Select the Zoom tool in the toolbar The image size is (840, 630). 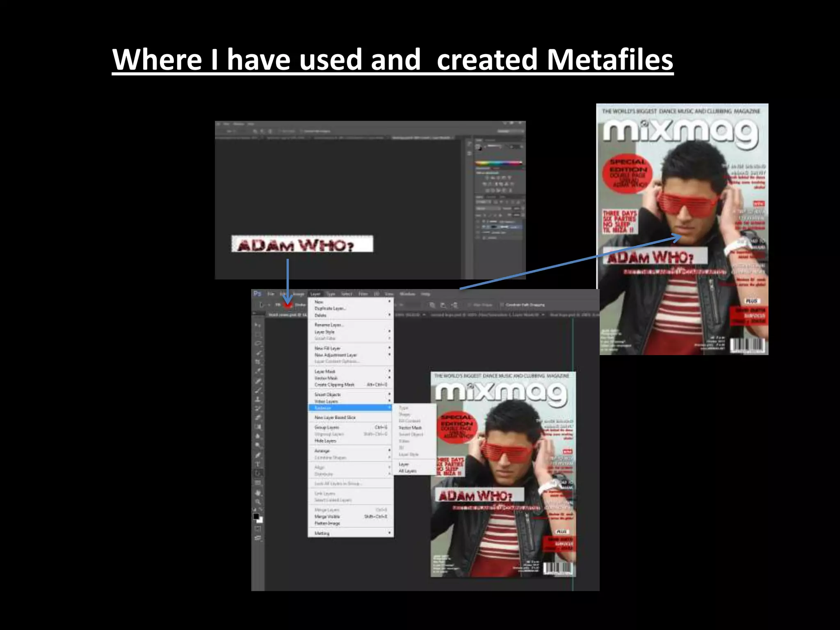258,501
